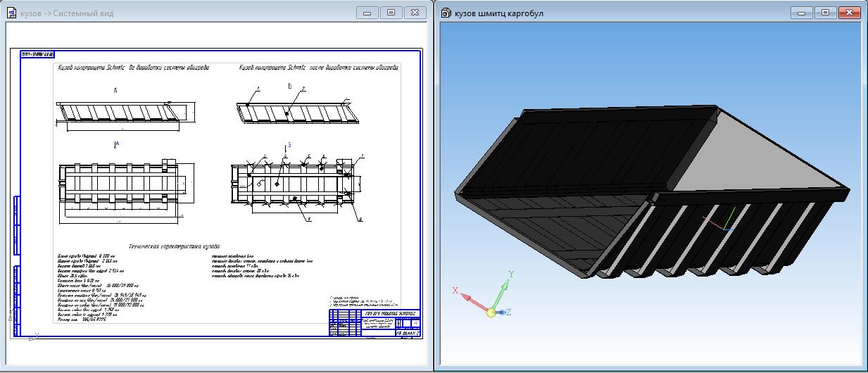Click the 3D model document icon in кузов шмитц каргобул title bar
Screen dimensions: 868x373
click(446, 13)
